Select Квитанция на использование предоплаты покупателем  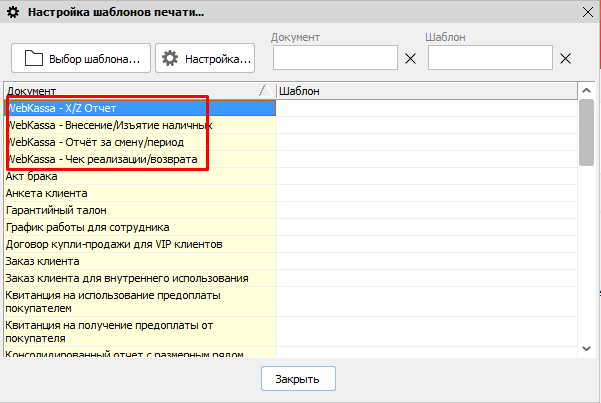point(140,302)
